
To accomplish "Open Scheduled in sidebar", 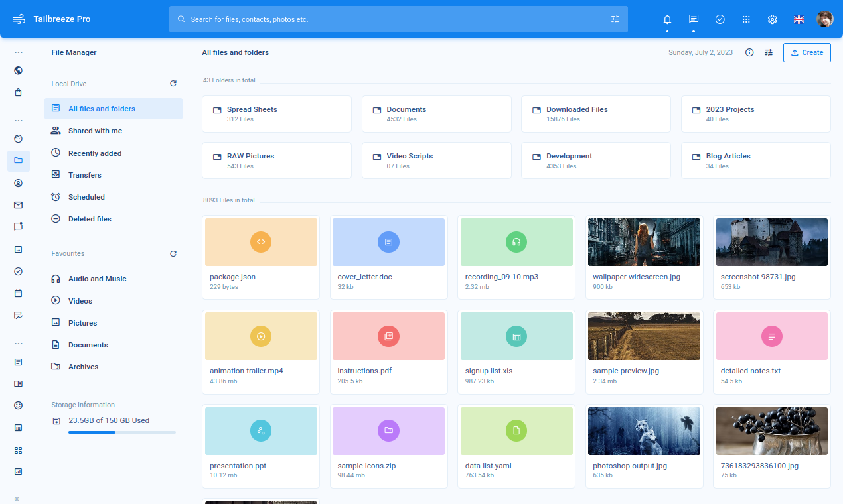I will (x=114, y=197).
